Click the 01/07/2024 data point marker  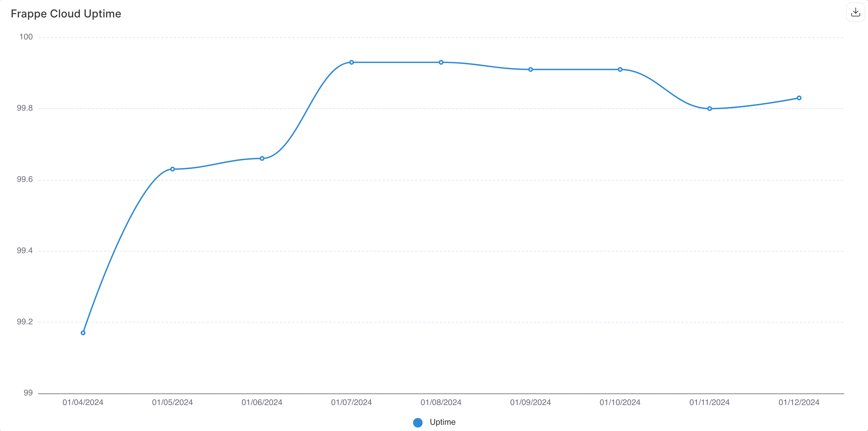pos(351,62)
